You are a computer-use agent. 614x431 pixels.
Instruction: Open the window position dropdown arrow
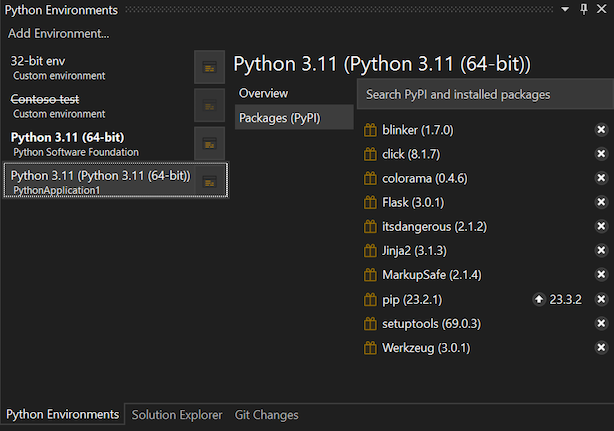(567, 9)
